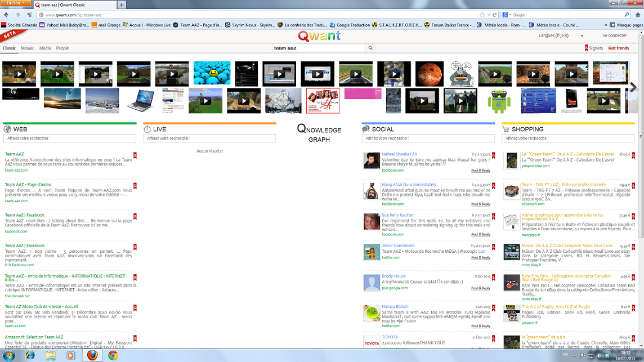This screenshot has height=362, width=644.
Task: Click the Signets bookmark icon
Action: [x=586, y=48]
